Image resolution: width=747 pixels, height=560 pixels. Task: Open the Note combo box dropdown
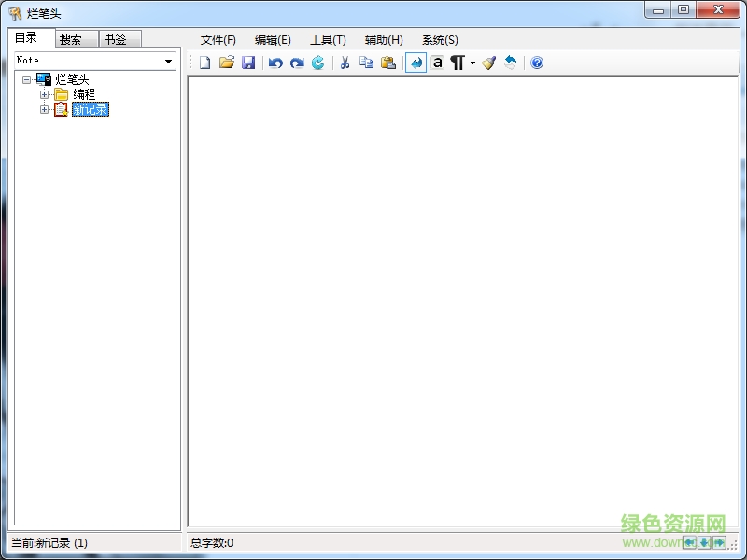pos(168,61)
